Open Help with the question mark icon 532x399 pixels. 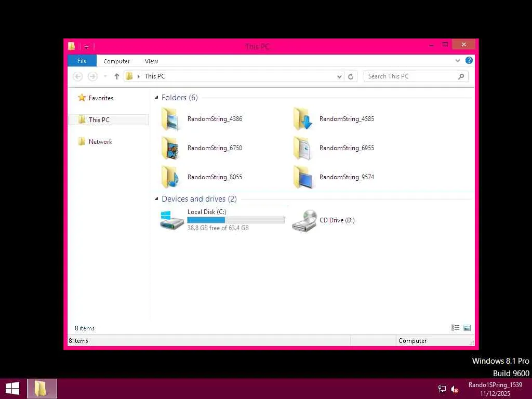[x=469, y=60]
